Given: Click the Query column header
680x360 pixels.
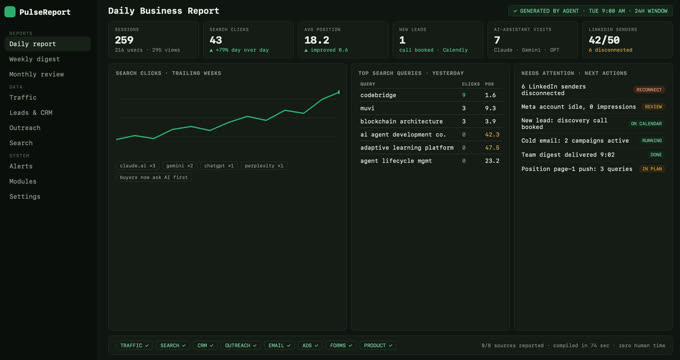Looking at the screenshot, I should click(x=368, y=84).
